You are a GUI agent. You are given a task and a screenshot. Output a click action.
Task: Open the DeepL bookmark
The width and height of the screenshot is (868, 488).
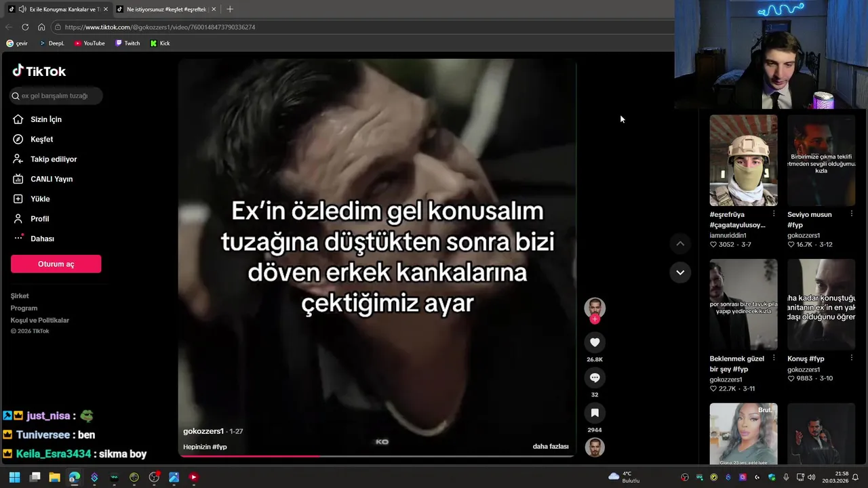tap(51, 43)
